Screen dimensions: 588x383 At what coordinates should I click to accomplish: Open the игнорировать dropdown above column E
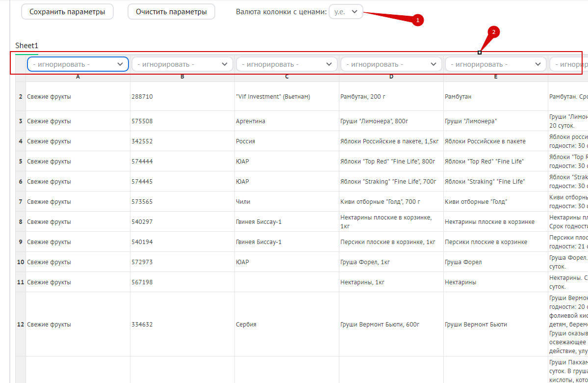496,64
